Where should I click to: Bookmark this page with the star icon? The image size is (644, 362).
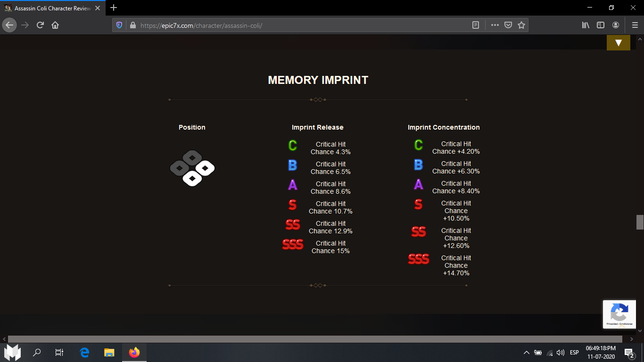(x=521, y=25)
